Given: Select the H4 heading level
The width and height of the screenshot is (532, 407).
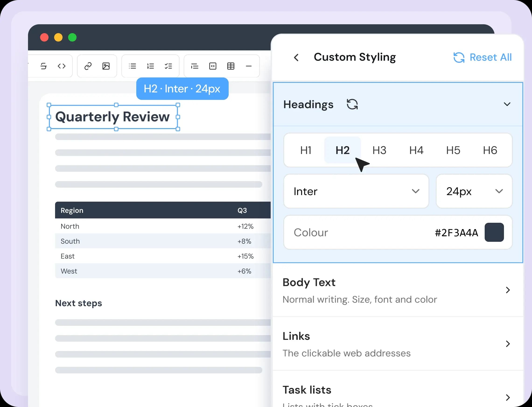Looking at the screenshot, I should point(416,150).
